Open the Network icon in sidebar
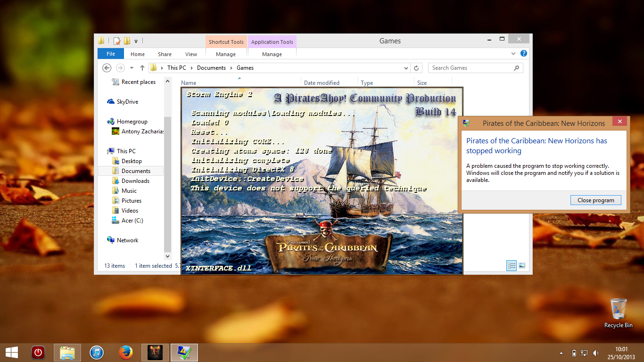 (111, 240)
